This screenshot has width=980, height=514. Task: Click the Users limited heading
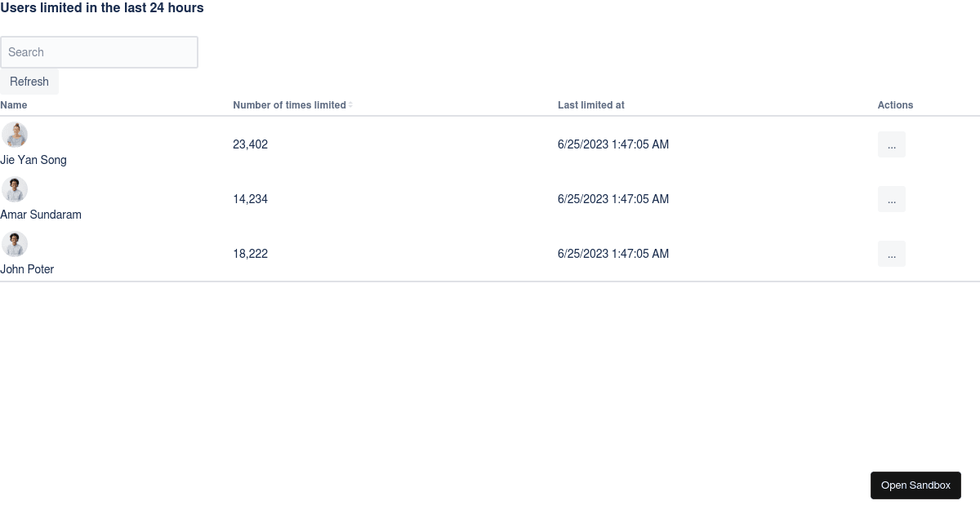coord(102,8)
